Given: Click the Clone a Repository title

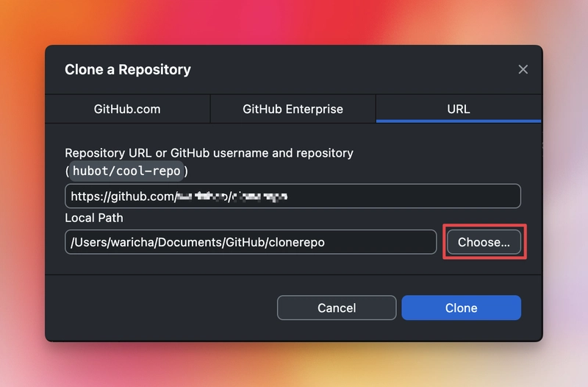Looking at the screenshot, I should tap(128, 69).
